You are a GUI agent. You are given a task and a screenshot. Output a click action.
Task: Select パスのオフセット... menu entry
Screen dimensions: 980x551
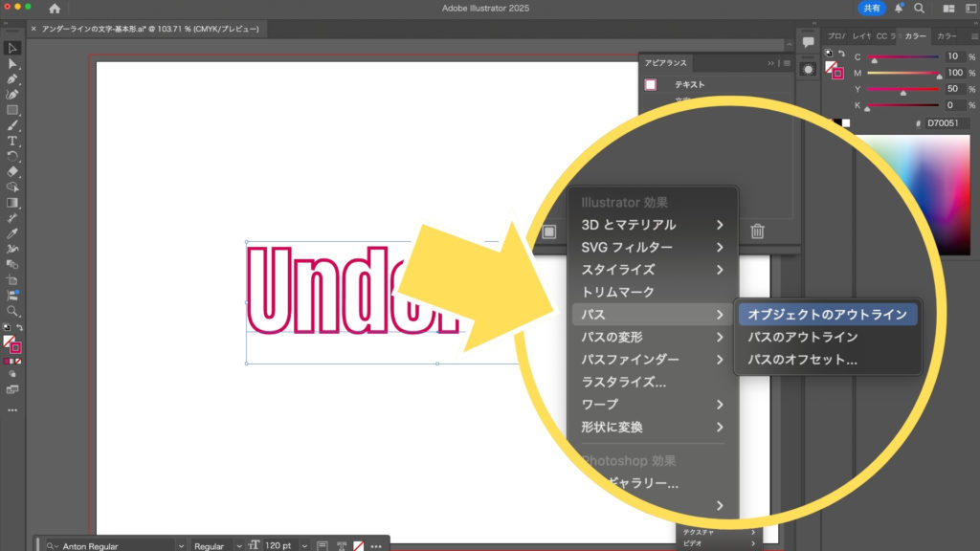coord(802,360)
